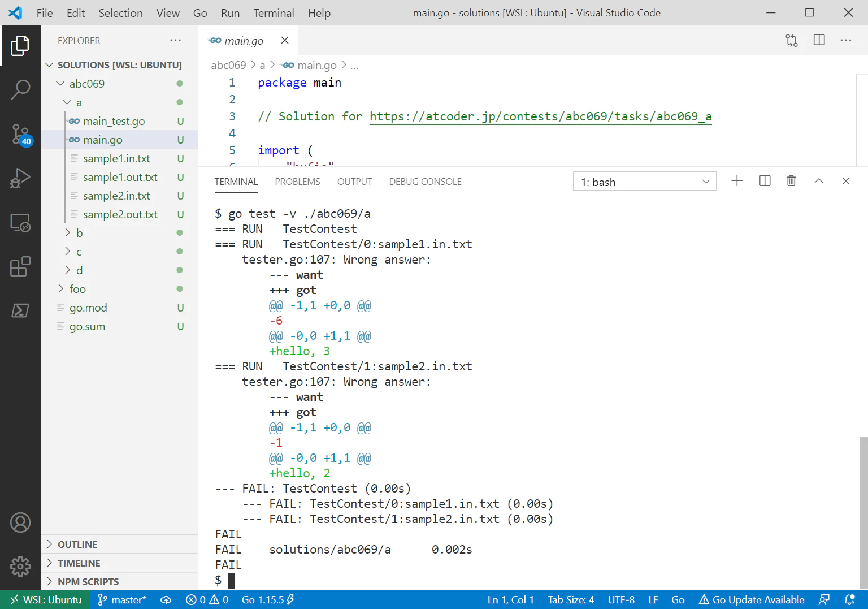Click the atcoder.jp URL in the code comment
The width and height of the screenshot is (868, 609).
click(540, 116)
